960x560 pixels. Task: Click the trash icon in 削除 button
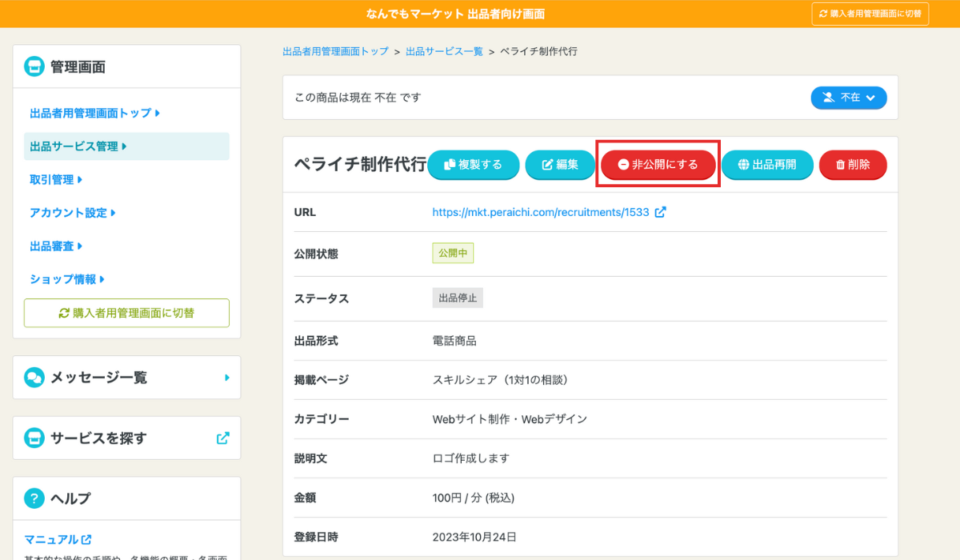point(840,164)
